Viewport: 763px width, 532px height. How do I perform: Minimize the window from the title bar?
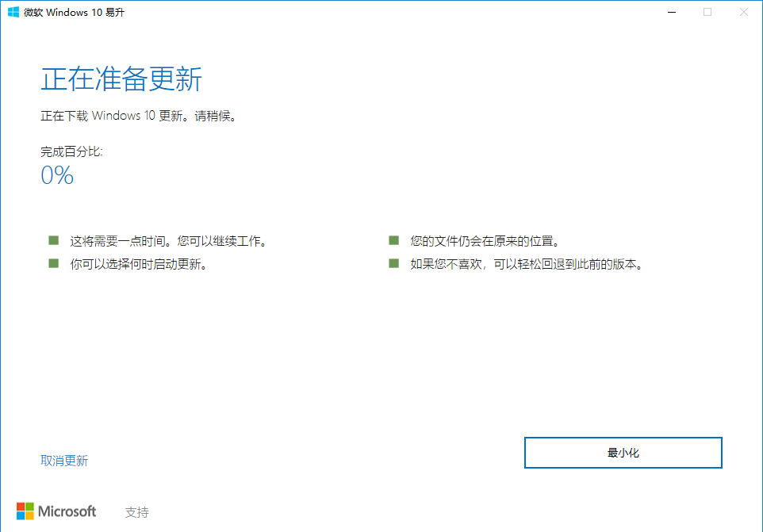tap(672, 12)
